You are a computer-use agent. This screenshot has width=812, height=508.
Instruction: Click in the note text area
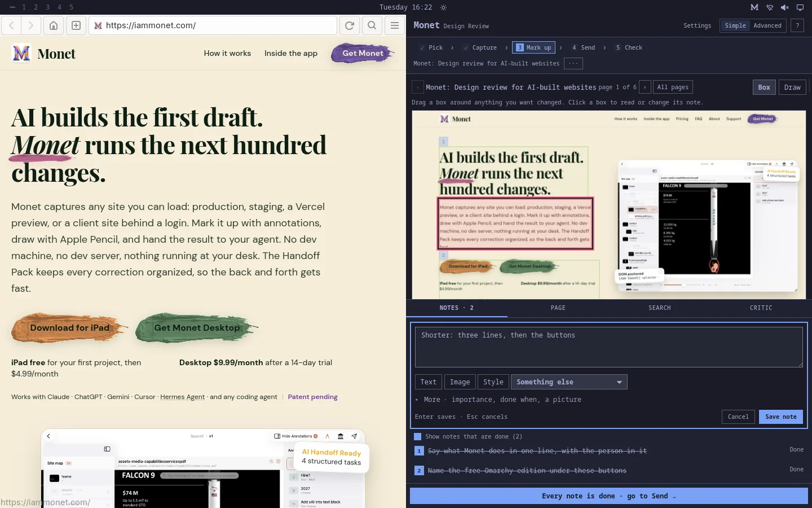(609, 346)
